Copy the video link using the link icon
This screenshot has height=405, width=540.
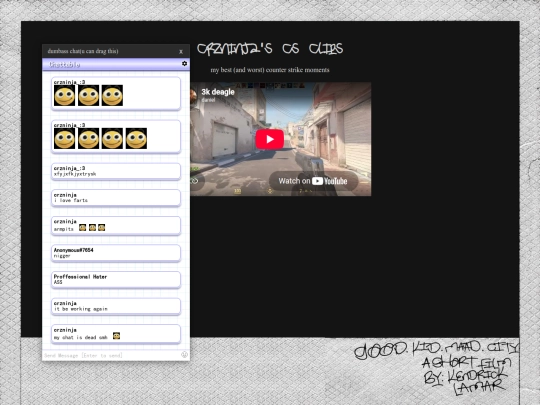195,181
